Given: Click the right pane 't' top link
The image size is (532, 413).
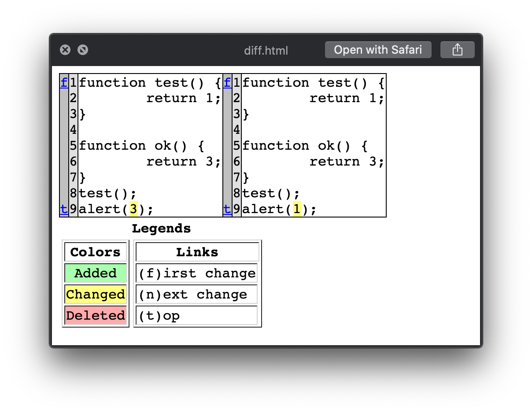Looking at the screenshot, I should pos(227,209).
